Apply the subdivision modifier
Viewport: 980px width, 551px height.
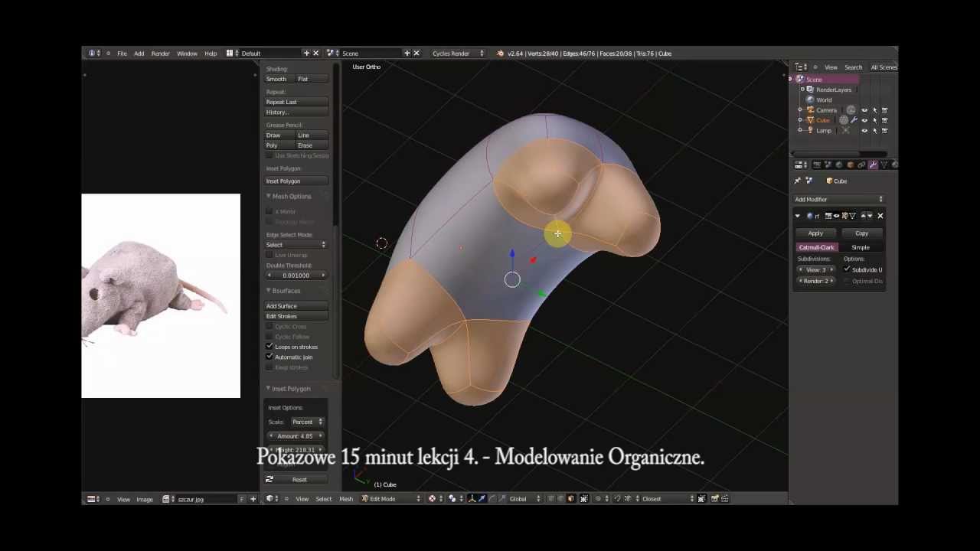[815, 233]
